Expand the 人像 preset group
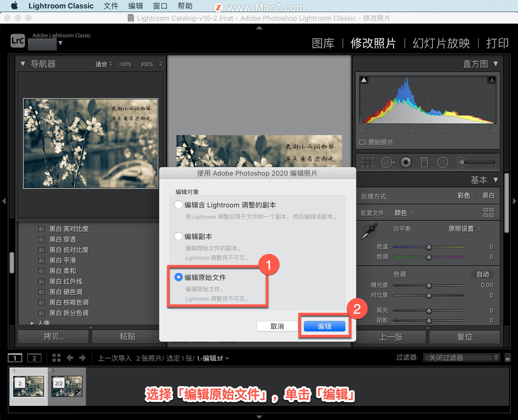This screenshot has height=420, width=518. pyautogui.click(x=32, y=323)
